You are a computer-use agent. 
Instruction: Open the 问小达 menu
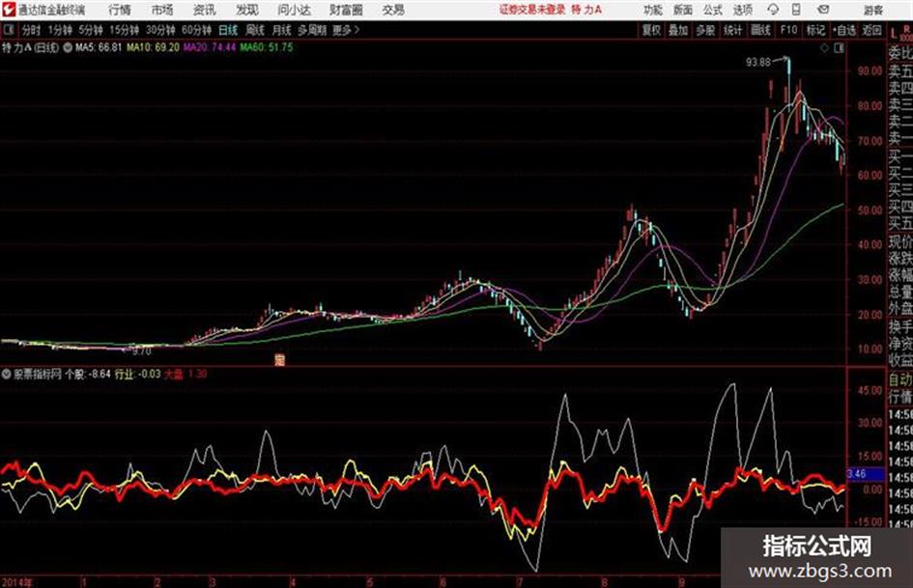click(294, 10)
